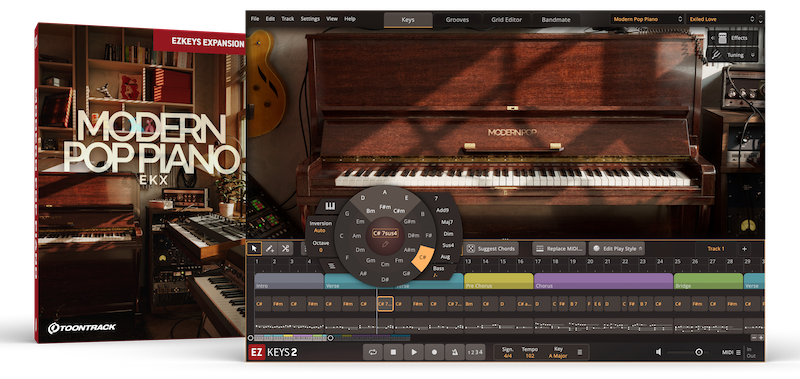800x379 pixels.
Task: Toggle loop playback
Action: coord(372,352)
